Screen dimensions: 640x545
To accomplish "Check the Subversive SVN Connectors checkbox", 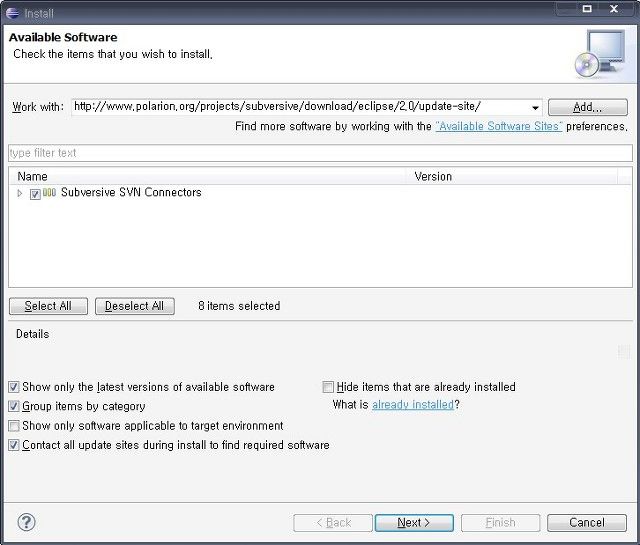I will (35, 194).
